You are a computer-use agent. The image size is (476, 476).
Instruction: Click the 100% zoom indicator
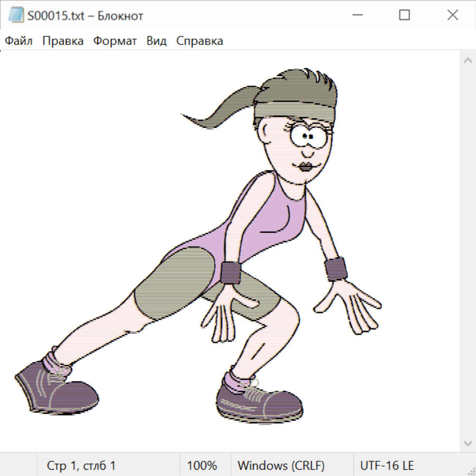click(202, 466)
